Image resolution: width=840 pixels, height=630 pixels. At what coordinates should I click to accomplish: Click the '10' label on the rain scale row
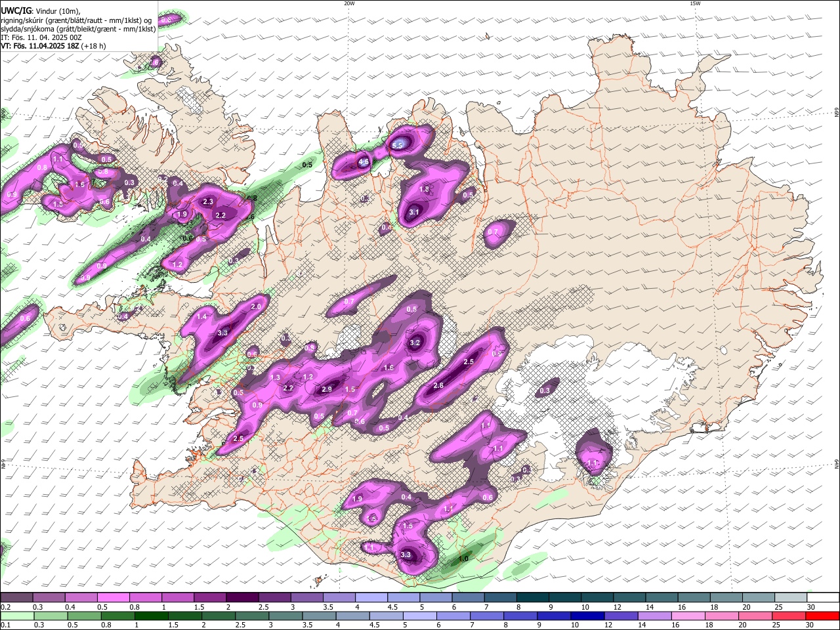click(575, 625)
